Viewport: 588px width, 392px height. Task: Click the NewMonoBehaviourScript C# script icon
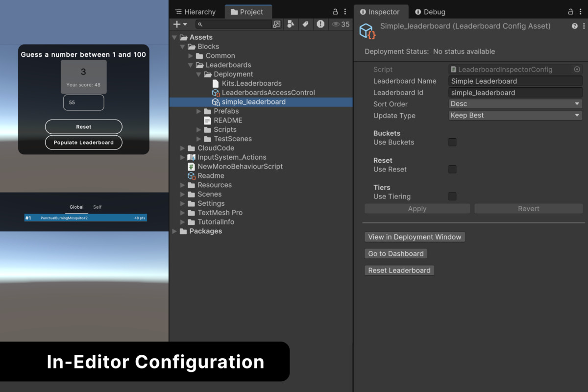click(x=192, y=167)
